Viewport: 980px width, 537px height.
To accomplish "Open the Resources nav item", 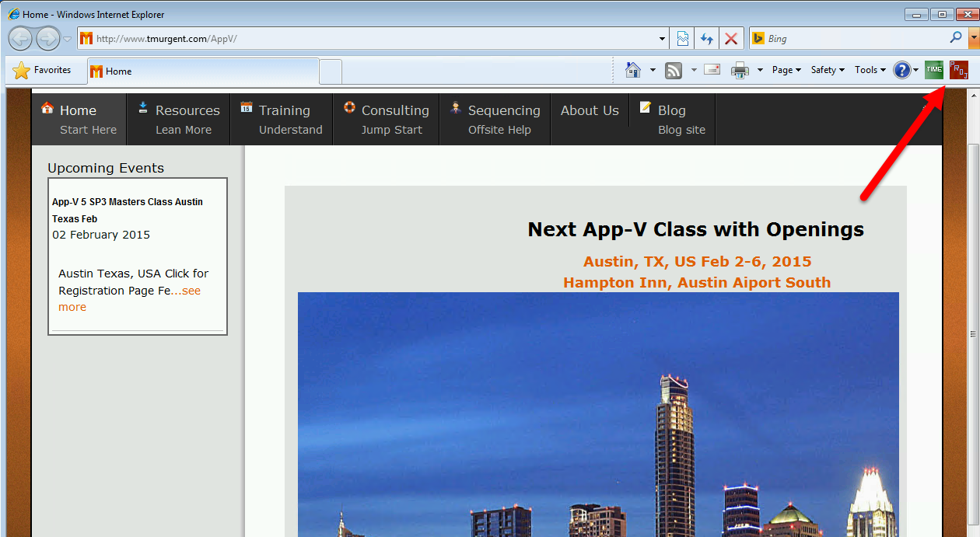I will click(178, 119).
